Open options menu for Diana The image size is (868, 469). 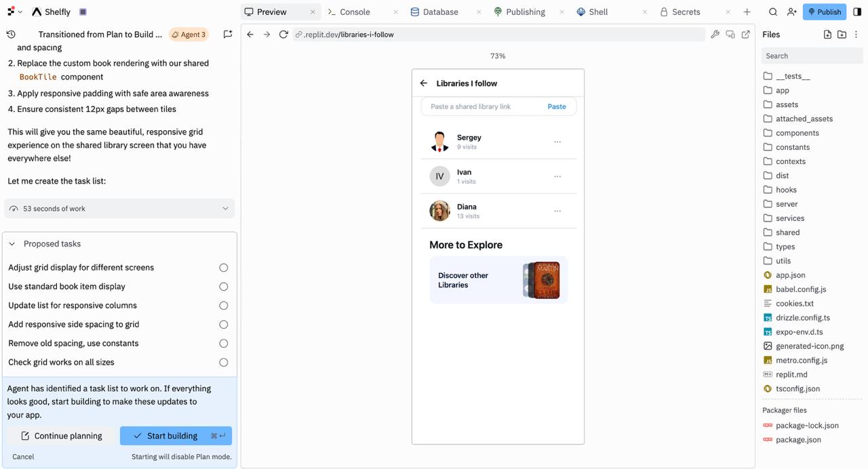coord(557,211)
